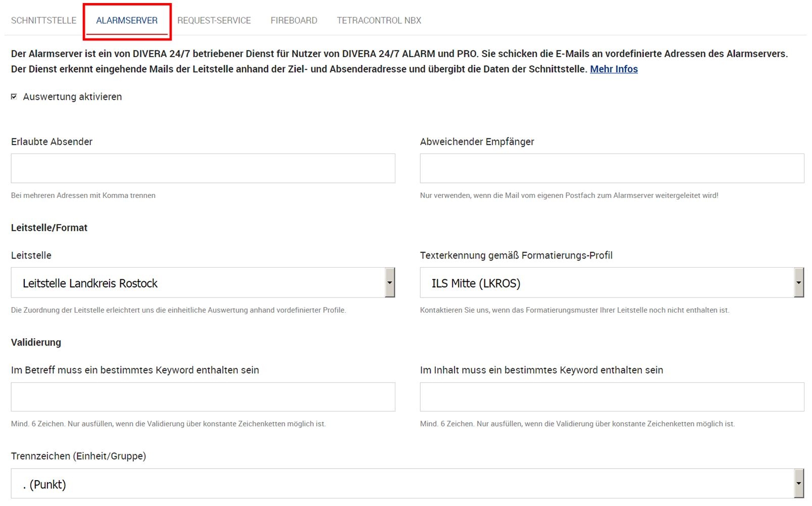Click the 'Auswertung aktivieren' label text
This screenshot has width=812, height=506.
pyautogui.click(x=72, y=96)
